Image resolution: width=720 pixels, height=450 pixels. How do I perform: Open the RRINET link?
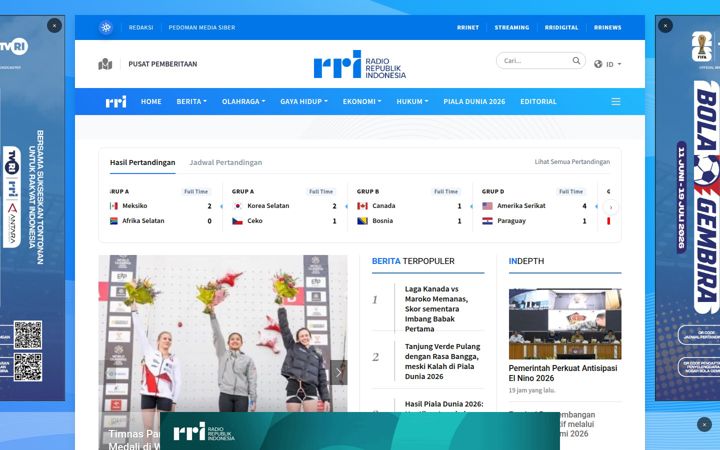point(468,28)
